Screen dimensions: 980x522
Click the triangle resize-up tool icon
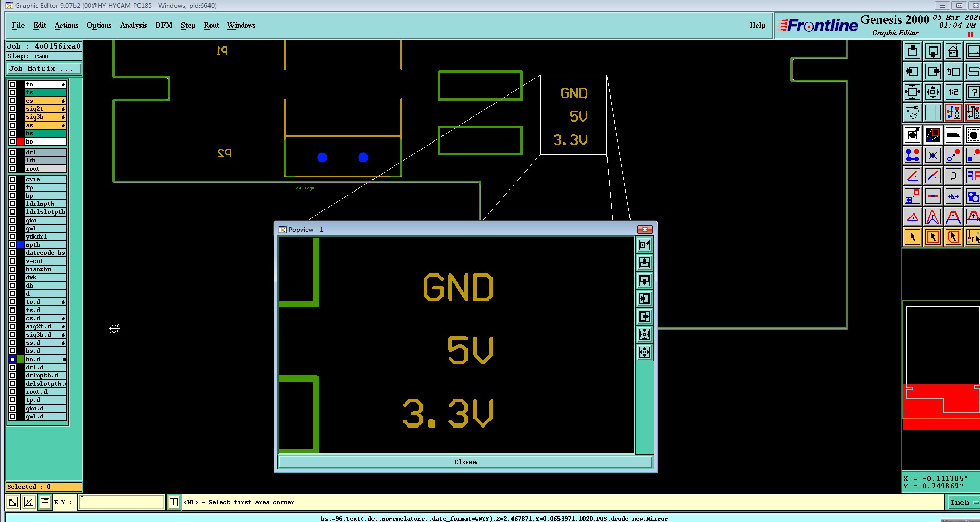[913, 217]
